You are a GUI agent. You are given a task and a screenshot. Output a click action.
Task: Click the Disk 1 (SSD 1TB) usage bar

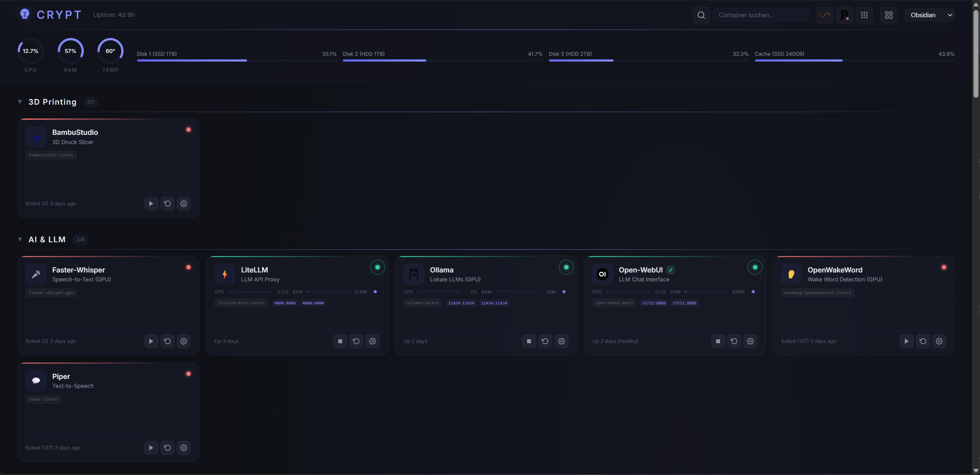[237, 60]
